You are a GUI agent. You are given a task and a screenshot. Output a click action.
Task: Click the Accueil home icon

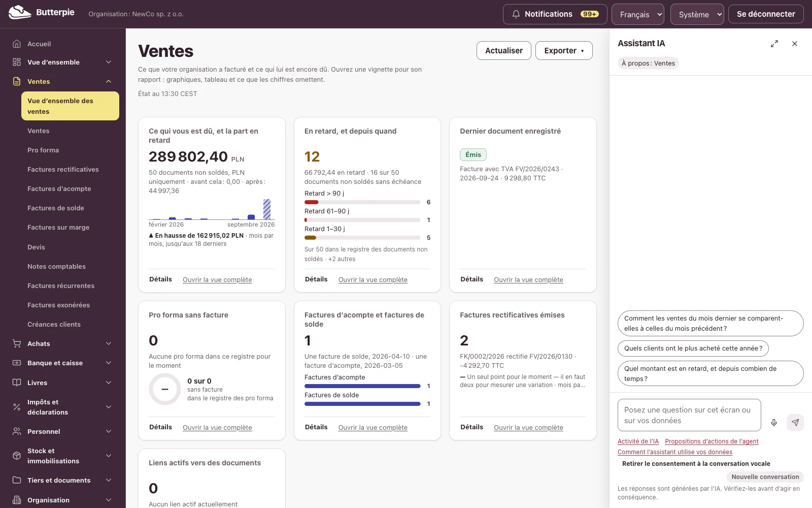click(x=17, y=44)
